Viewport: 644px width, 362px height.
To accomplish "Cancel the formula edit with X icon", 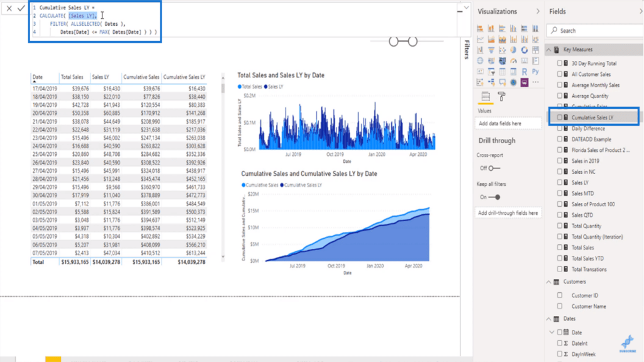I will click(x=9, y=8).
